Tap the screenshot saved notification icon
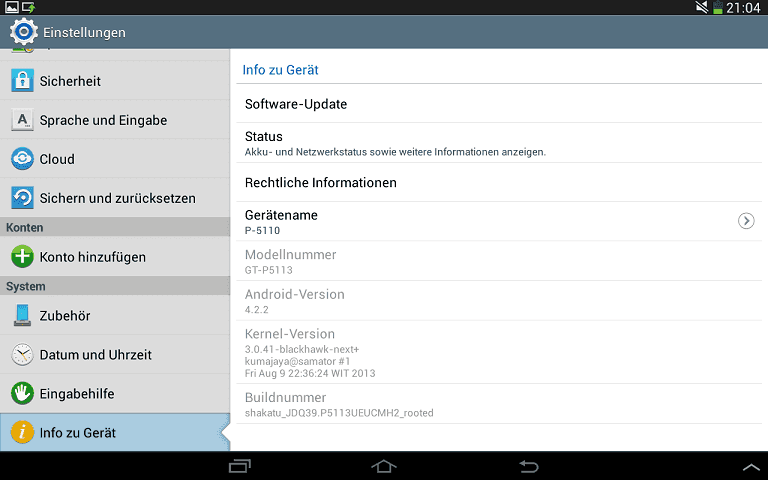768x480 pixels. 28,7
